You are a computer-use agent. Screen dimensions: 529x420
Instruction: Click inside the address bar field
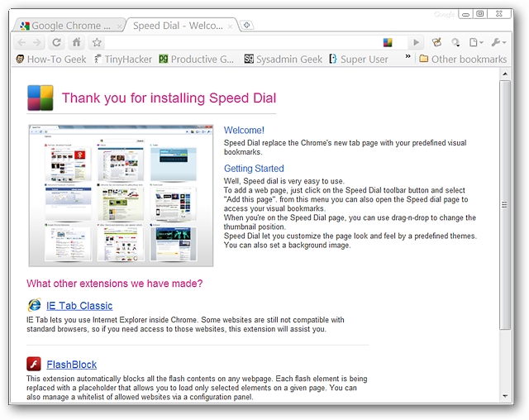click(x=241, y=42)
